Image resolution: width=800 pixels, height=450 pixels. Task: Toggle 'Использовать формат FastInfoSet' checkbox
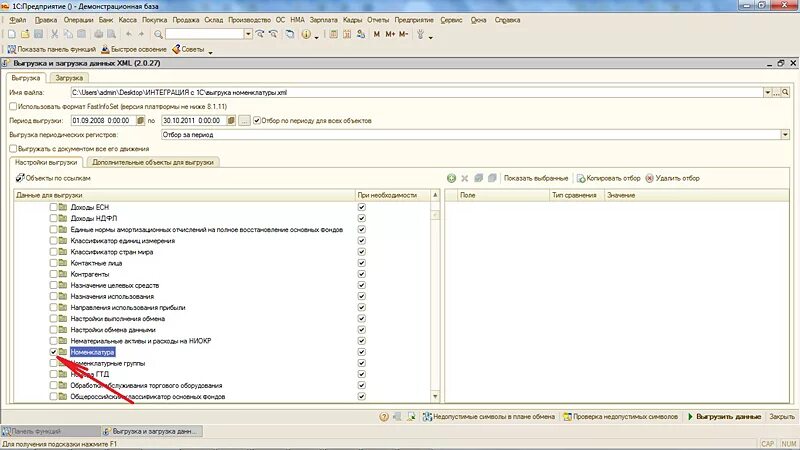click(13, 107)
